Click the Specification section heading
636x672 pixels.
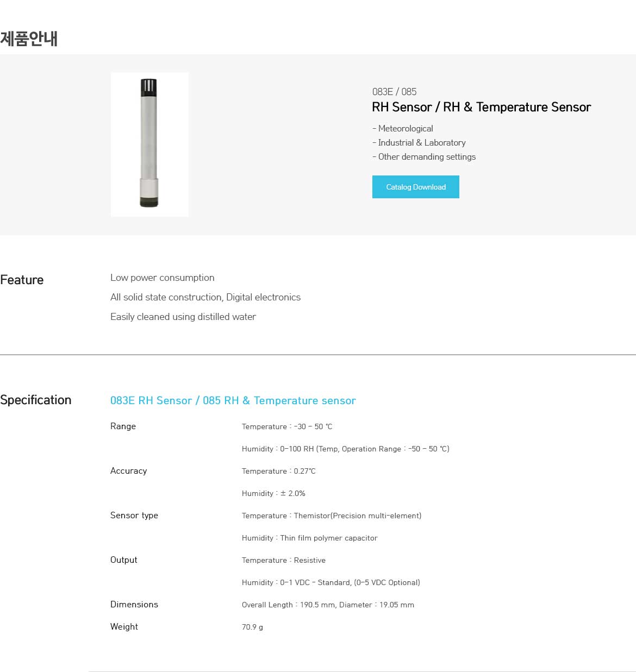pos(36,400)
